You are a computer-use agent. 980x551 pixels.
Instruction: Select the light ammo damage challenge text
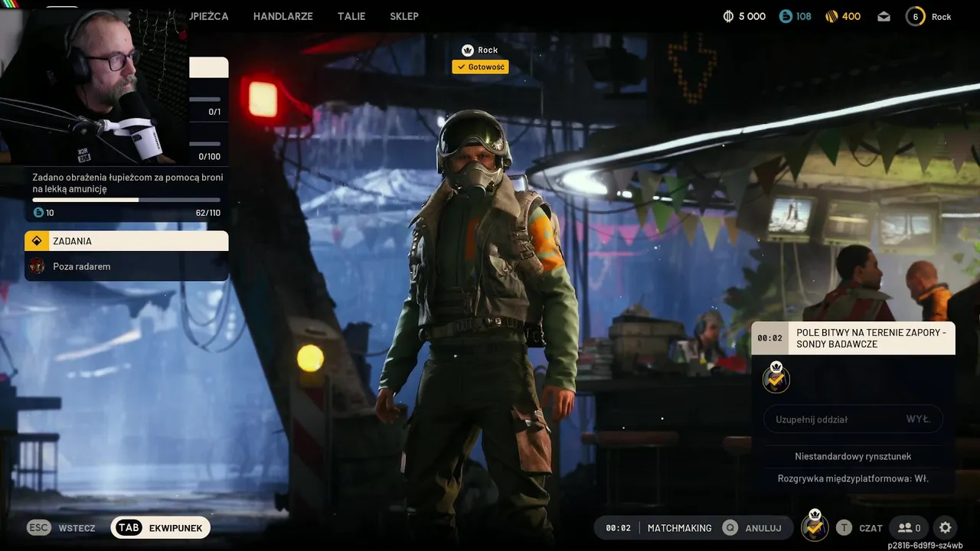pos(126,183)
